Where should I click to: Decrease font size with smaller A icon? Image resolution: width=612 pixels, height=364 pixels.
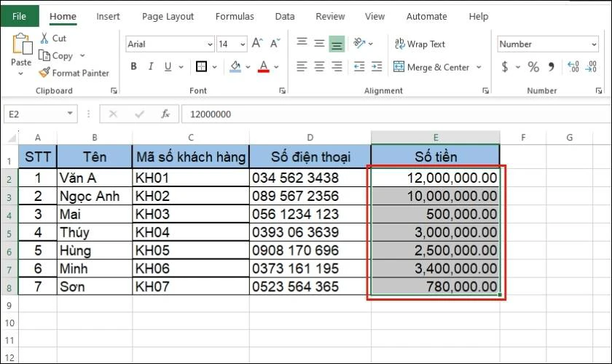pyautogui.click(x=275, y=43)
